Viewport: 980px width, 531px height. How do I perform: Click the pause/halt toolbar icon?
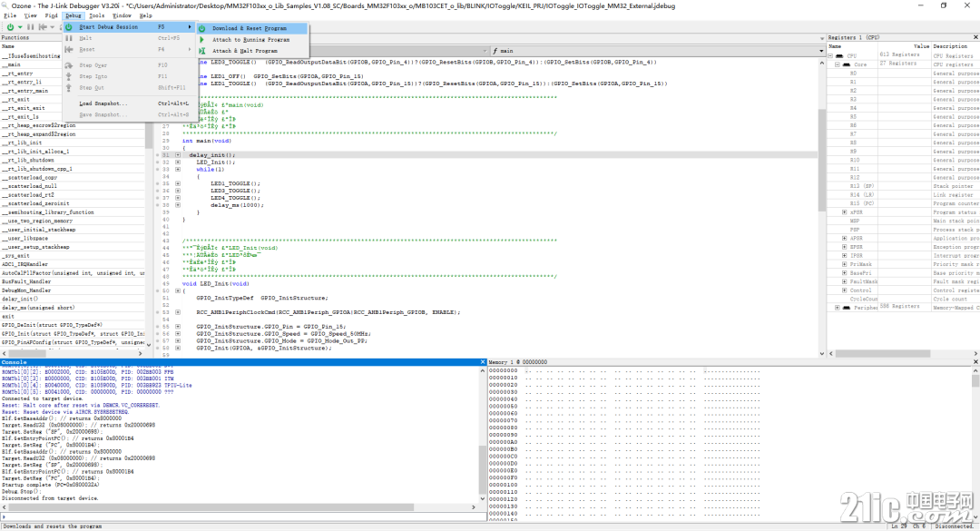click(x=30, y=27)
